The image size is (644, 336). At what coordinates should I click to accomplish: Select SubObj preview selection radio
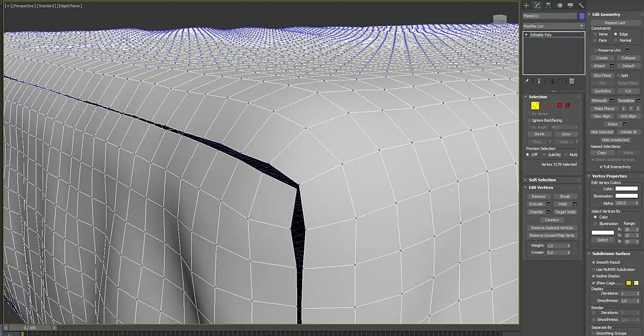click(545, 155)
